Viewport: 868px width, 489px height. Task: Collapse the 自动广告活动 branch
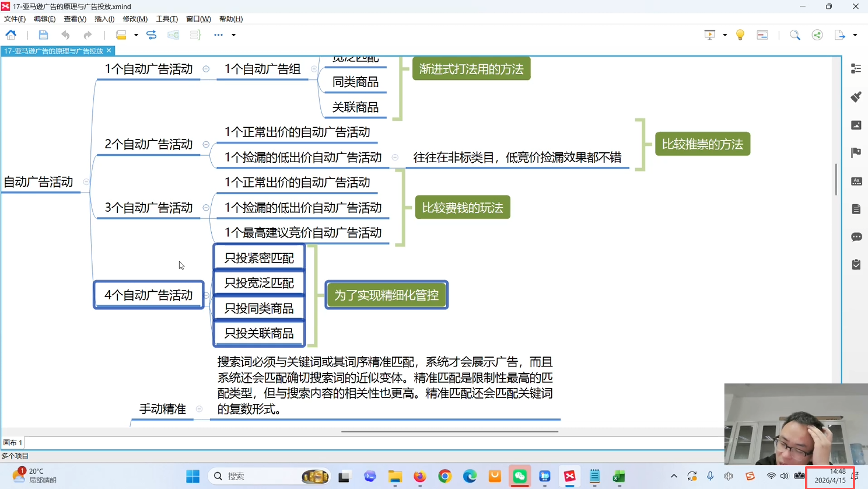(x=86, y=182)
